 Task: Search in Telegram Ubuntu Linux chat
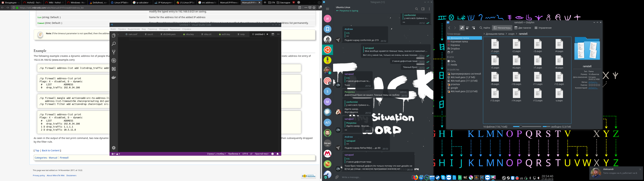(416, 9)
